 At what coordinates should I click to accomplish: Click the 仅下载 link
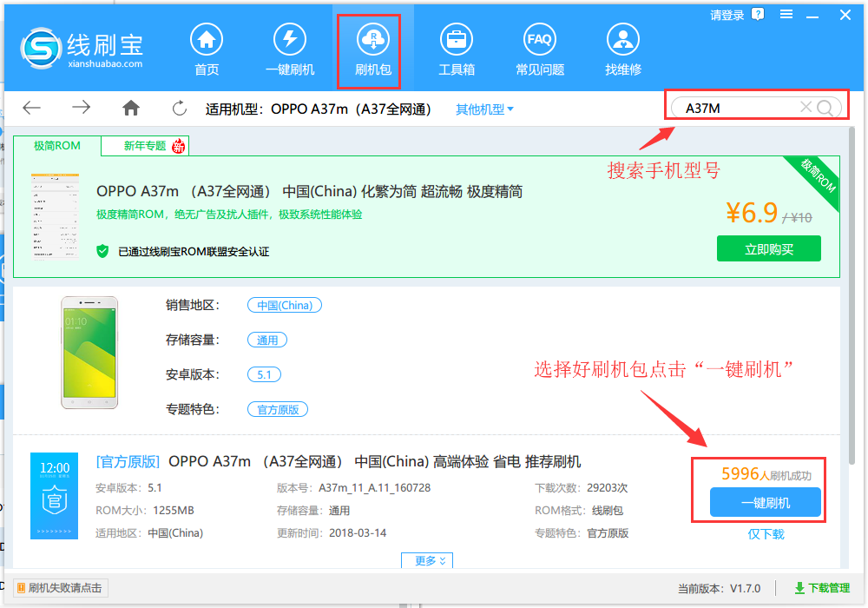[x=766, y=534]
